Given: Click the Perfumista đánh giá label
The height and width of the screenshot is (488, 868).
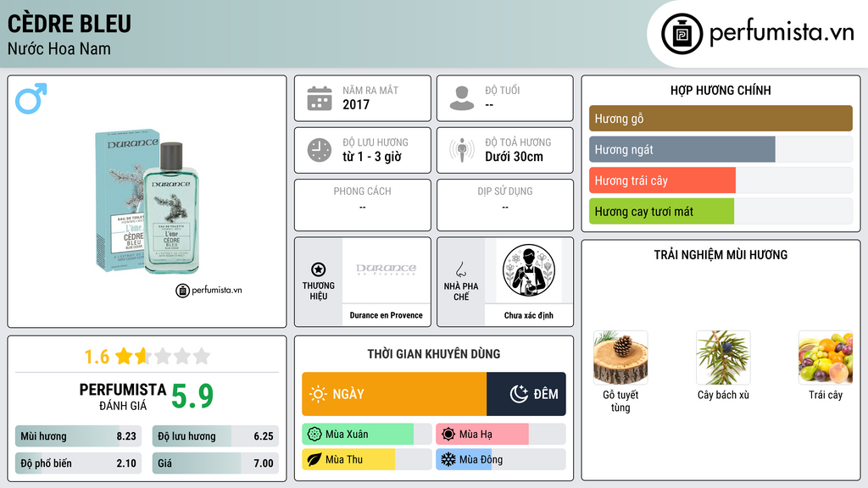Looking at the screenshot, I should [x=123, y=396].
